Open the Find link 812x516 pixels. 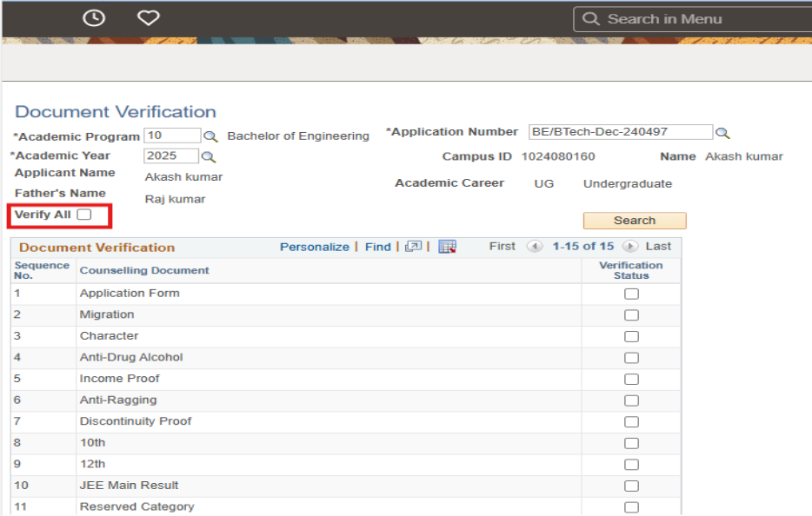point(377,247)
